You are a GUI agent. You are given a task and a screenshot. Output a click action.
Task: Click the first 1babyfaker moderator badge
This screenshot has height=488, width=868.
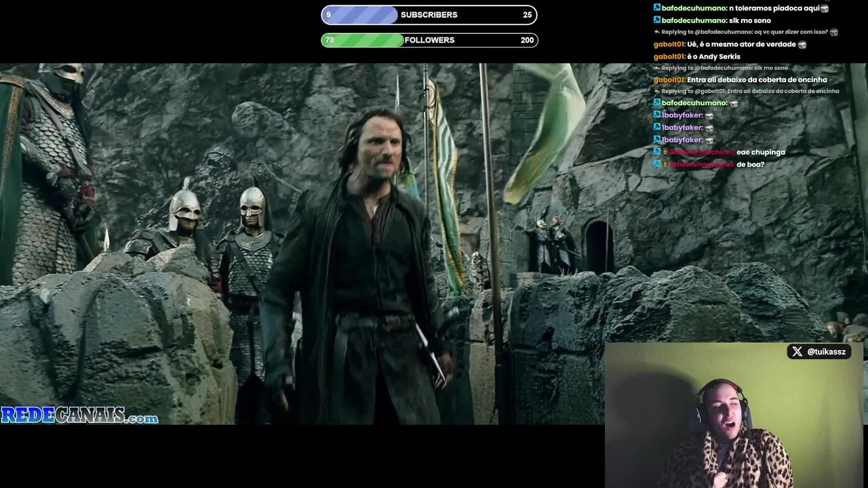pyautogui.click(x=657, y=115)
